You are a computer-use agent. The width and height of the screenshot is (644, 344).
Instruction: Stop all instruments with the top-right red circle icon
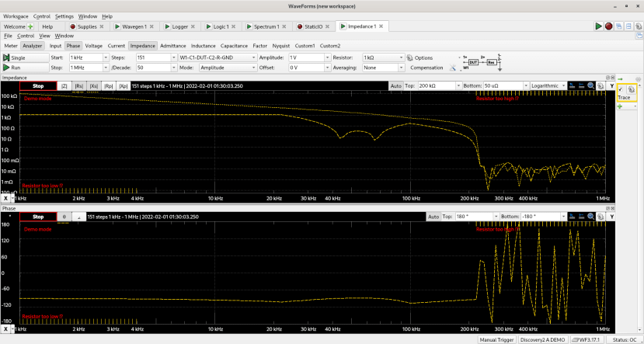(x=609, y=26)
